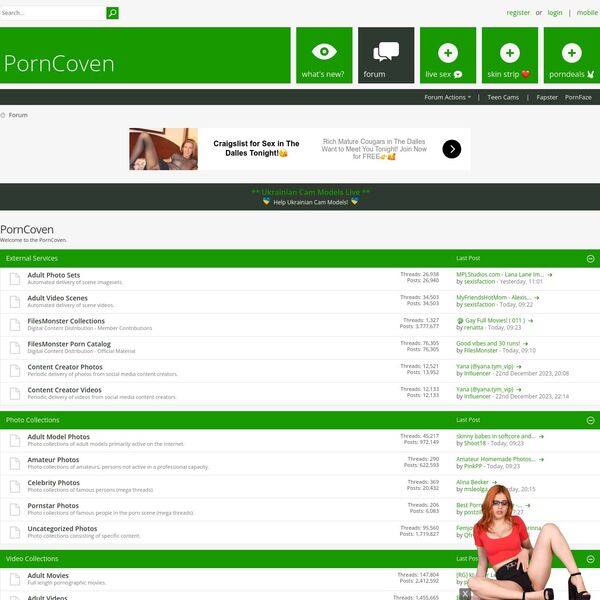Click the forum status icon beside FilesMonster Collections
The image size is (600, 600).
pyautogui.click(x=15, y=325)
